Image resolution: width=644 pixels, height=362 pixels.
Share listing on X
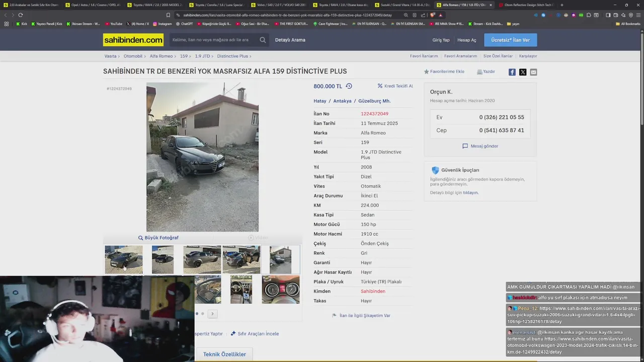523,72
